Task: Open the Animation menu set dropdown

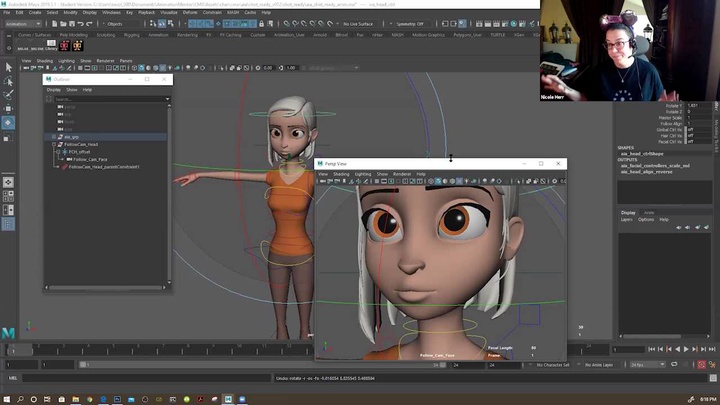Action: [x=23, y=23]
